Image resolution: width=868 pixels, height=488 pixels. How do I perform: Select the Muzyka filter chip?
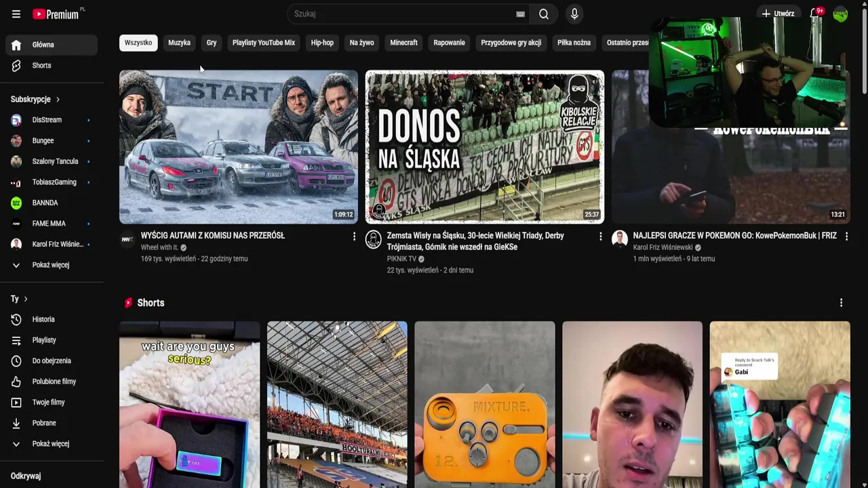pyautogui.click(x=179, y=43)
